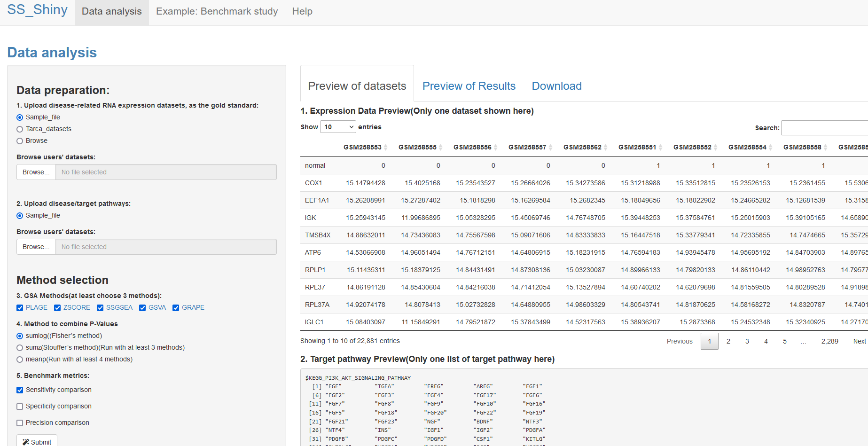
Task: Go to table page 5
Action: click(x=785, y=341)
